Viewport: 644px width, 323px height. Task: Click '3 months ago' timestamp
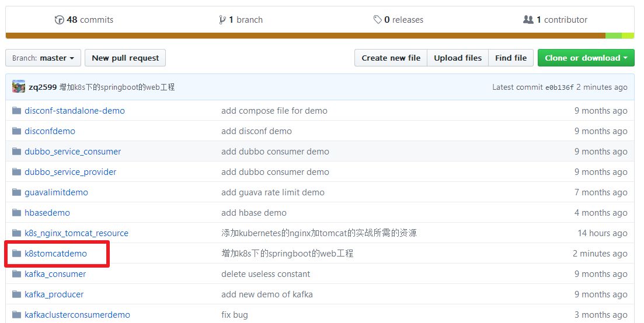click(x=601, y=315)
